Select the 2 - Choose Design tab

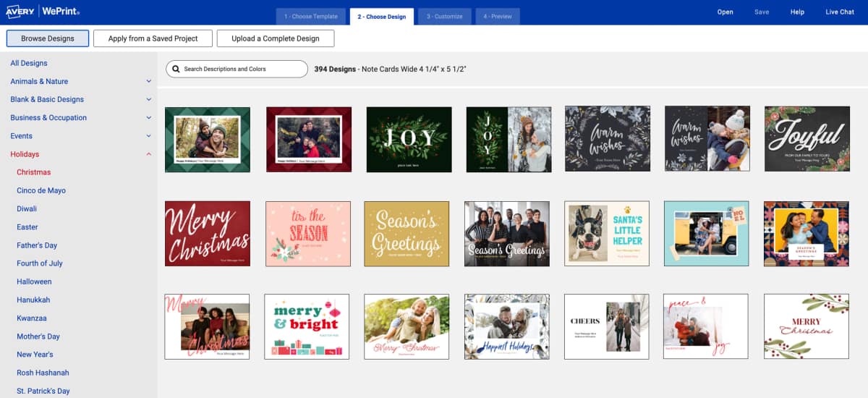tap(381, 17)
